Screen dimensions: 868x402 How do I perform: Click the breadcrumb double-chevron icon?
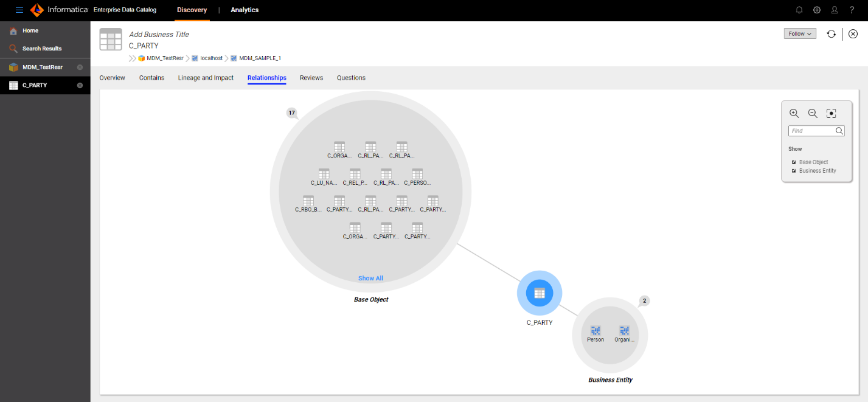point(132,58)
